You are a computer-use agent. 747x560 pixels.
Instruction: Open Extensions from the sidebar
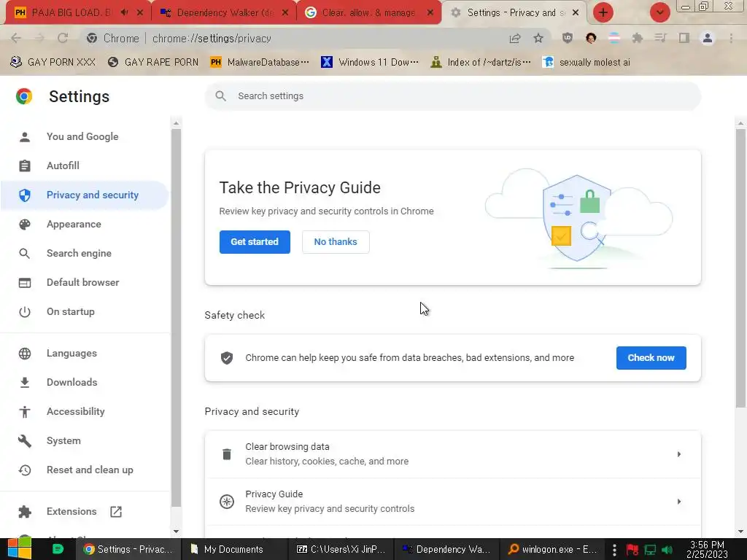71,511
